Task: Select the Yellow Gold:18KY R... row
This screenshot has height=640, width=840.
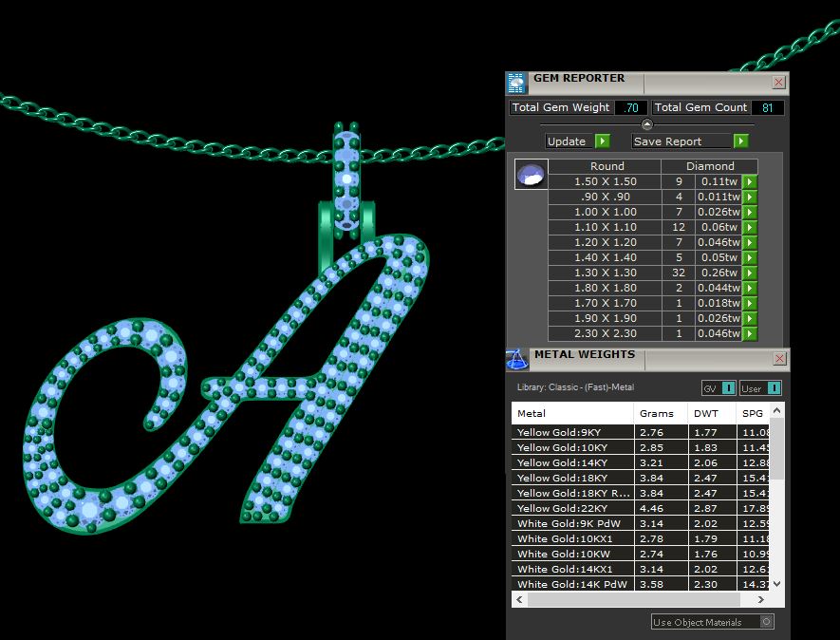Action: tap(641, 493)
